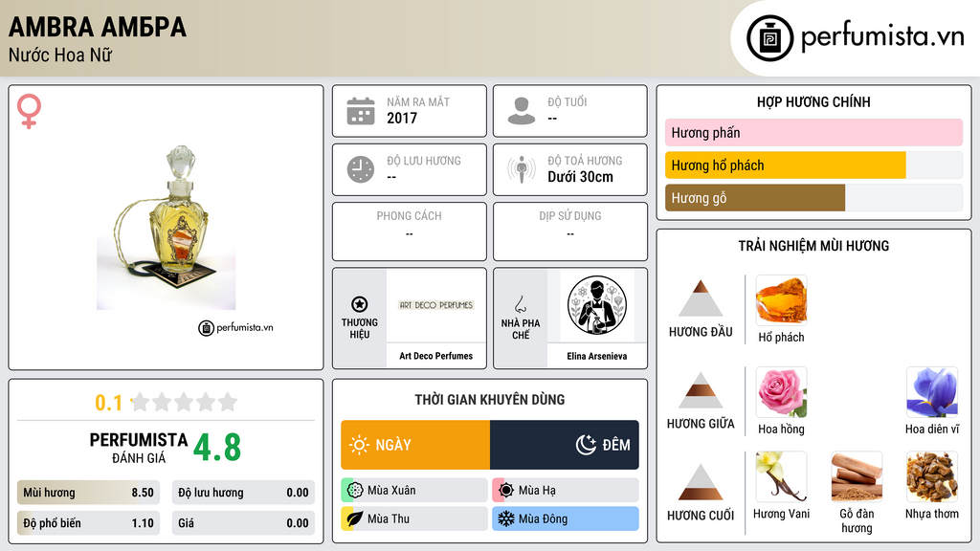Screen dimensions: 980x551
Task: Click the star badge icon above Thương hiệu
Action: tap(360, 304)
